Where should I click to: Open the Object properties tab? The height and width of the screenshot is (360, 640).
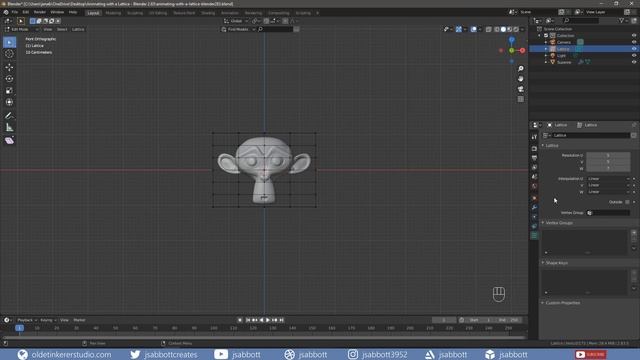click(x=534, y=198)
